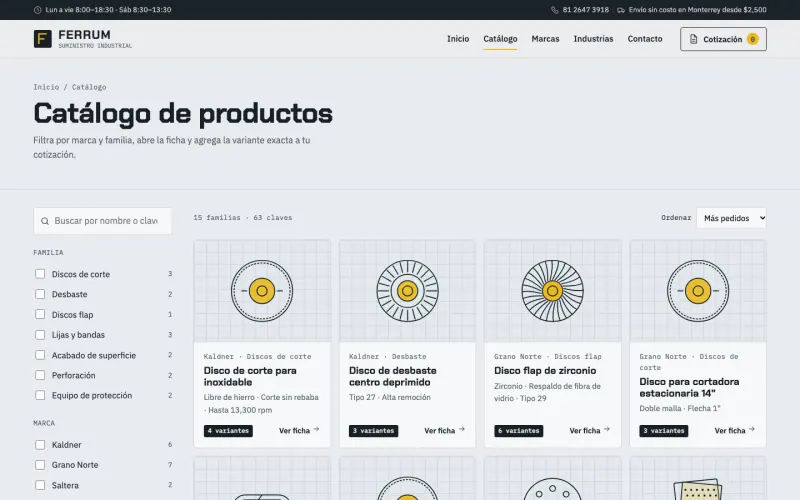The image size is (800, 500).
Task: Click title Disco para cortadora estacionaria 14"
Action: [x=689, y=387]
